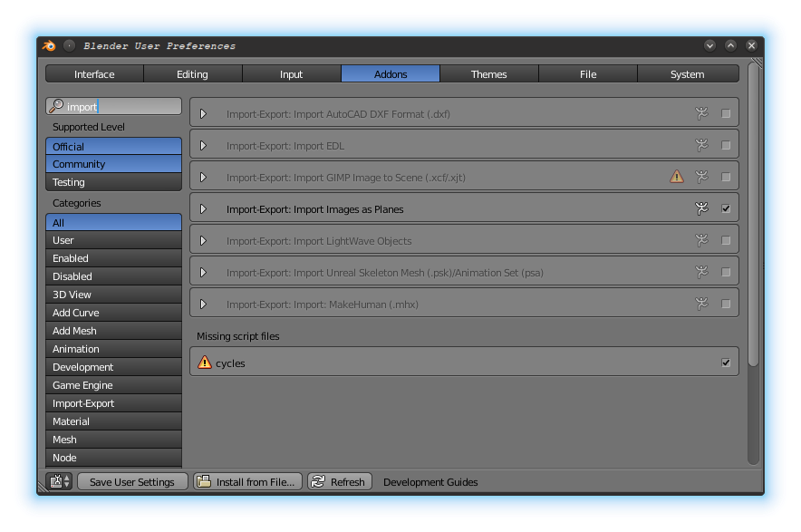This screenshot has width=801, height=532.
Task: Toggle the Testing supported level filter
Action: coord(113,182)
